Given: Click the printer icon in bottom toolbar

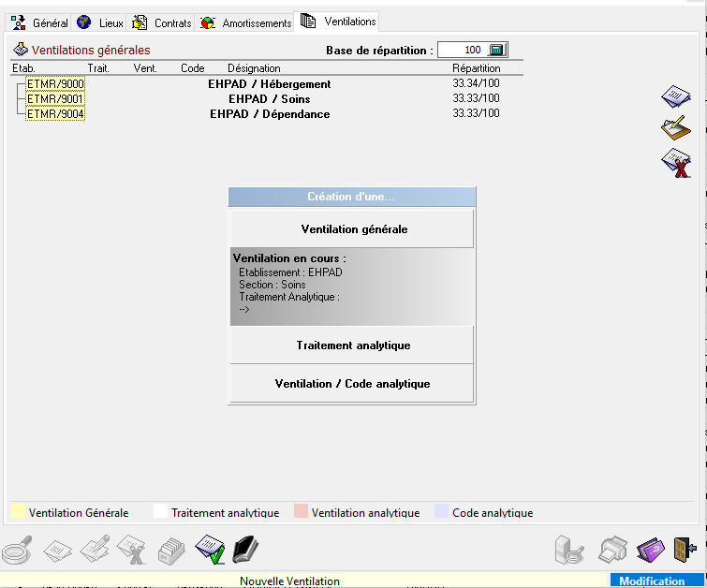Looking at the screenshot, I should (x=613, y=549).
